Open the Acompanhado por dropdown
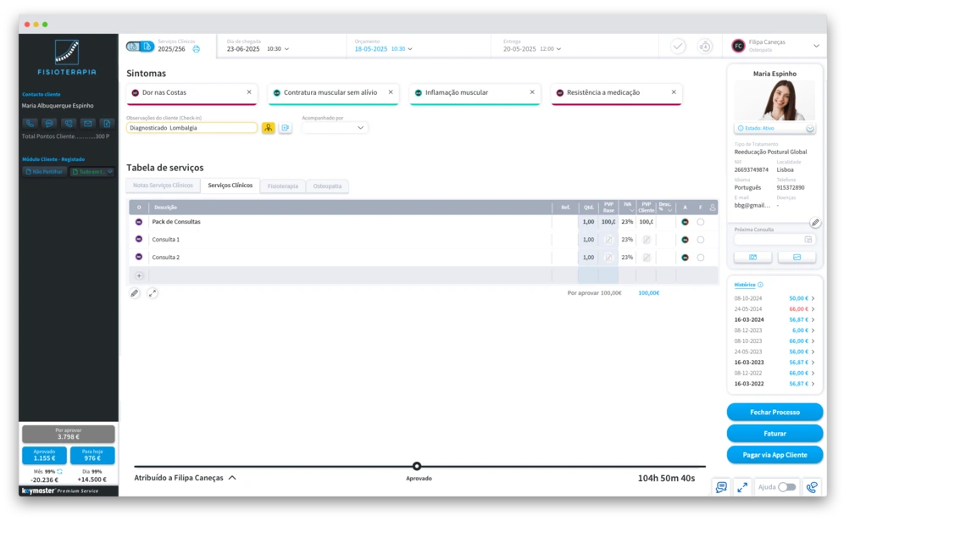966x560 pixels. pos(335,128)
